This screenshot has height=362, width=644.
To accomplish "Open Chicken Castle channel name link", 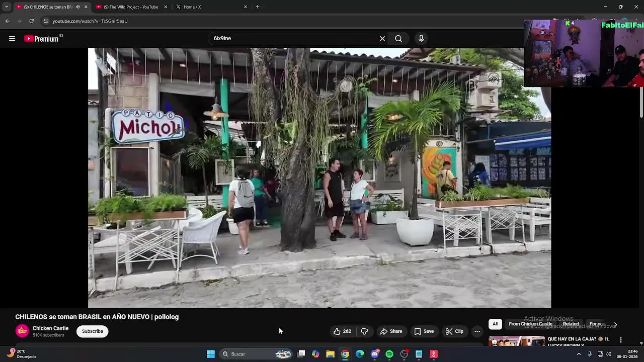I will click(50, 328).
